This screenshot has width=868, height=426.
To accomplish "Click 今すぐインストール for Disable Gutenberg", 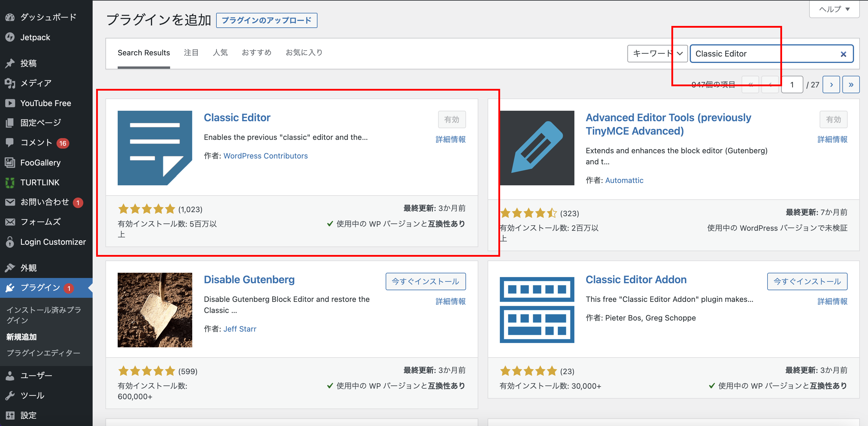I will coord(425,281).
